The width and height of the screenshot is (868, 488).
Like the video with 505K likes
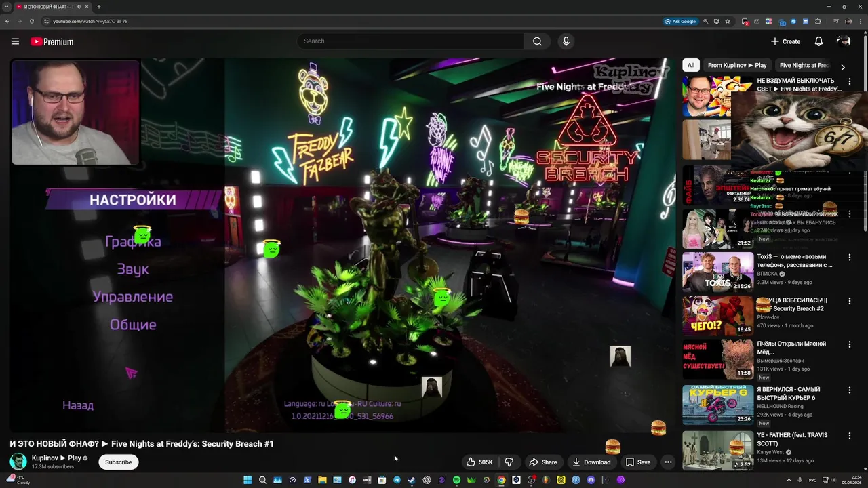point(479,462)
